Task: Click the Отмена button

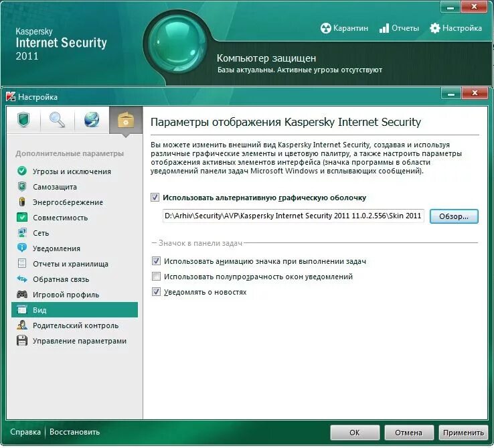Action: [x=409, y=432]
